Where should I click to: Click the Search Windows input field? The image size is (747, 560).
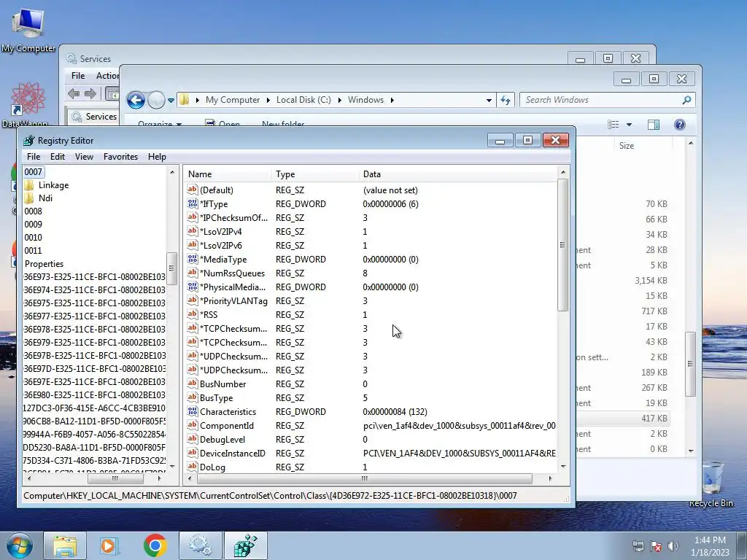600,100
